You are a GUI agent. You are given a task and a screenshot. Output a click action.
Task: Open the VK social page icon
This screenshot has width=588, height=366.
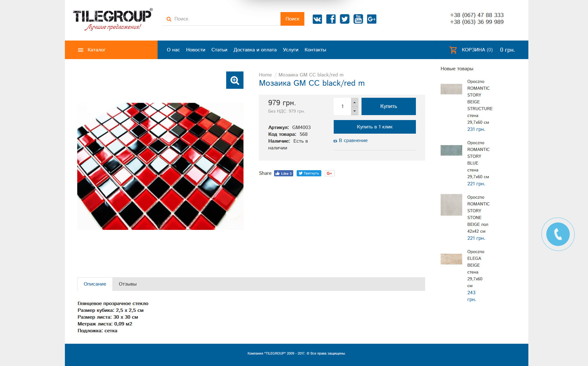coord(317,19)
